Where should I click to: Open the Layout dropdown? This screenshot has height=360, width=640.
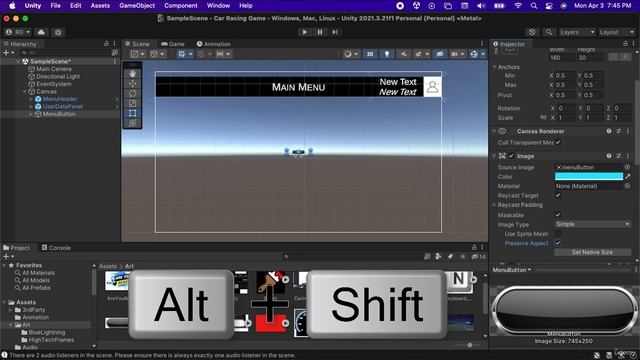tap(616, 32)
